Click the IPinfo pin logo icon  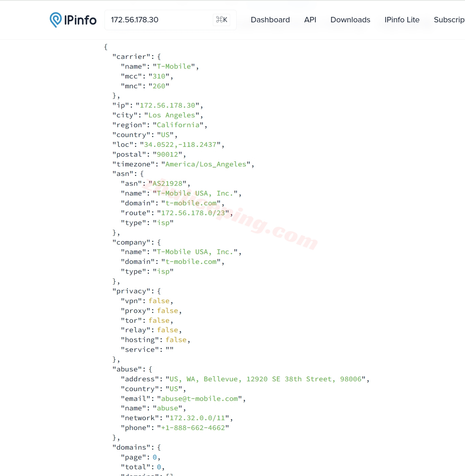tap(56, 20)
